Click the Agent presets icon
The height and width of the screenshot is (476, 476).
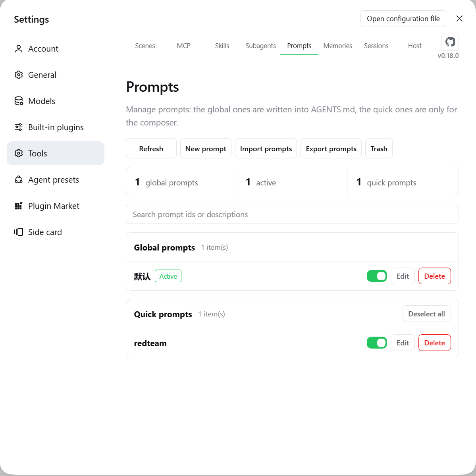(x=19, y=179)
